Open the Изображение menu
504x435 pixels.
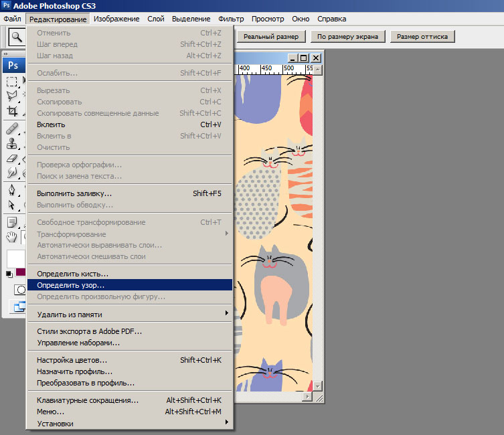point(116,19)
